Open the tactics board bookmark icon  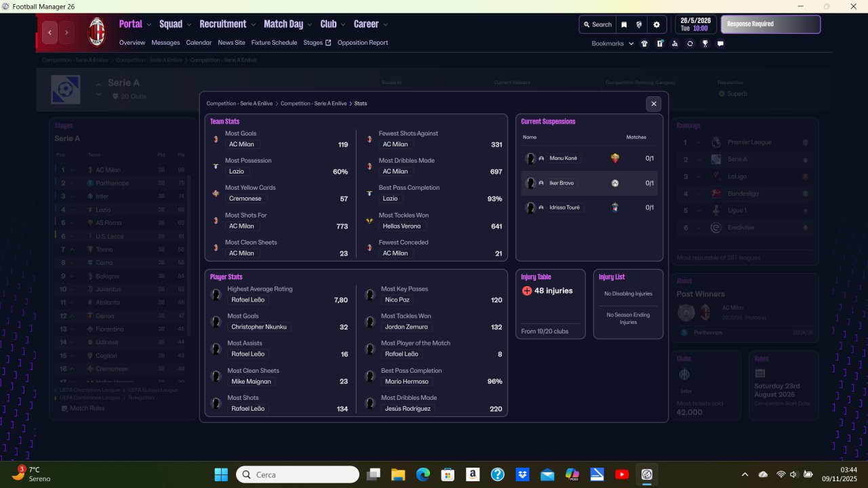pyautogui.click(x=659, y=43)
